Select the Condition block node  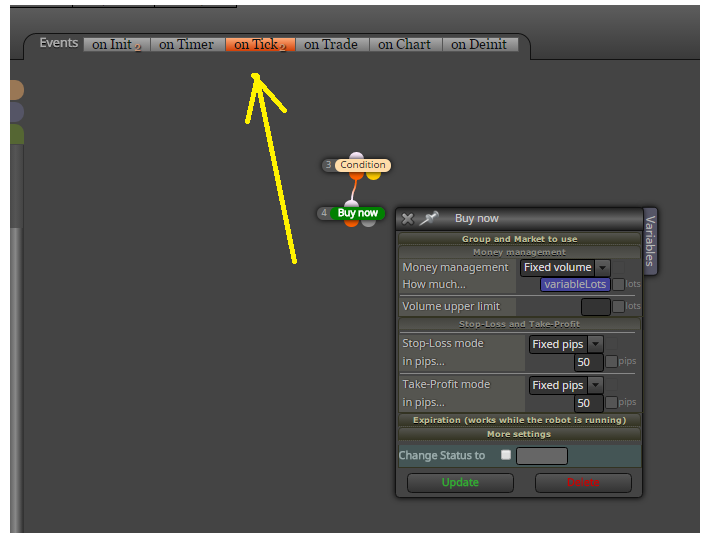pos(363,165)
